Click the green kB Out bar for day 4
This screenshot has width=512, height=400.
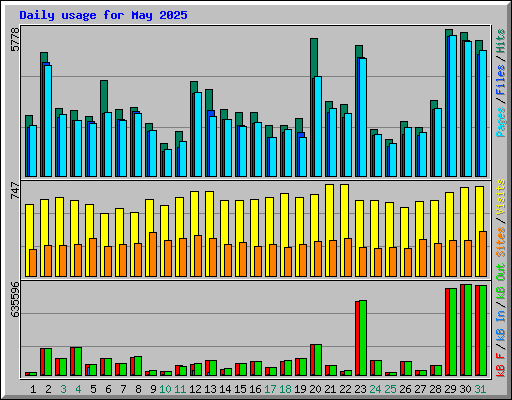tap(78, 362)
